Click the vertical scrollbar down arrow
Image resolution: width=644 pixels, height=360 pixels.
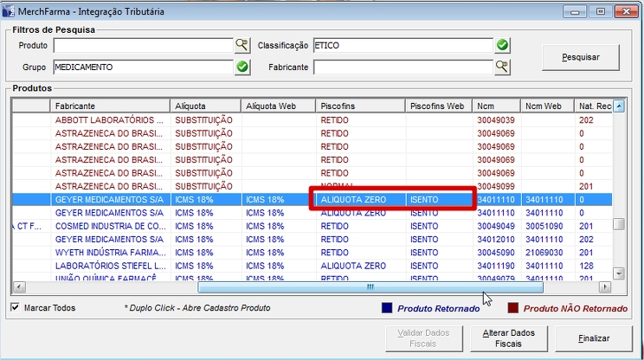coord(618,273)
